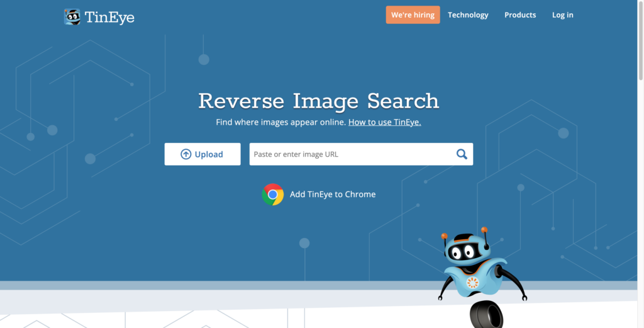Screen dimensions: 644x328
Task: Click the Upload button
Action: coord(203,154)
